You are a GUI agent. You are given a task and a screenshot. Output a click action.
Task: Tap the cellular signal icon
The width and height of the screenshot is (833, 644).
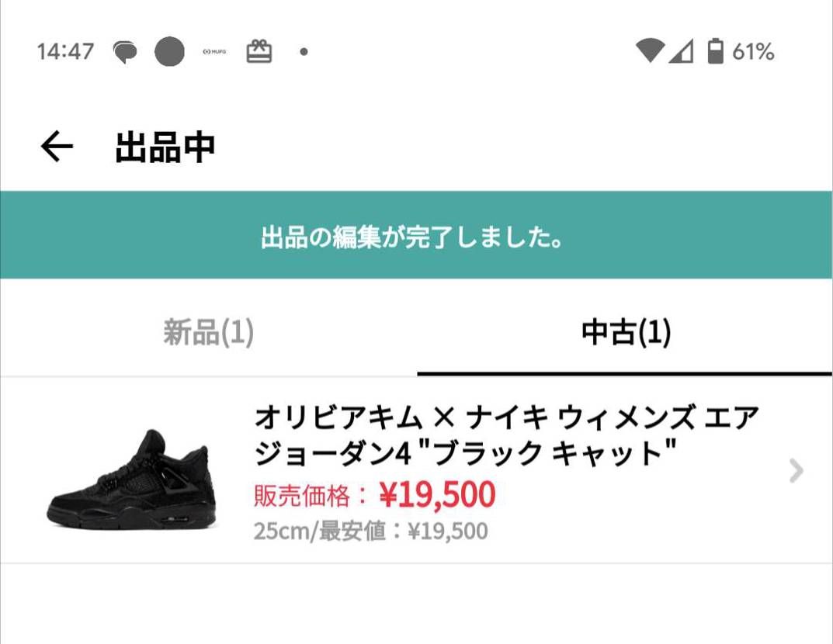point(683,52)
